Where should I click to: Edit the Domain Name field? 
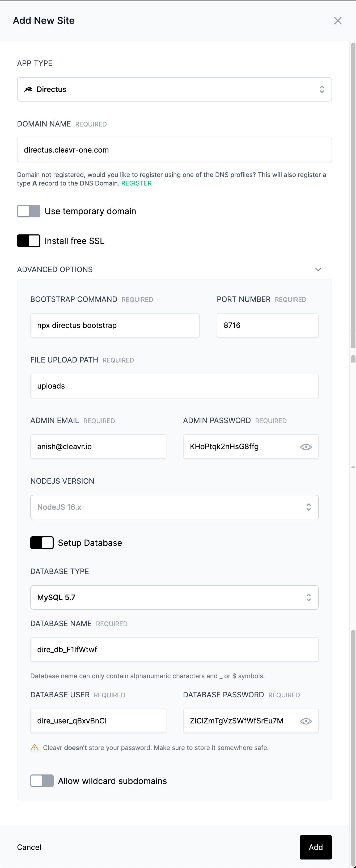tap(175, 150)
